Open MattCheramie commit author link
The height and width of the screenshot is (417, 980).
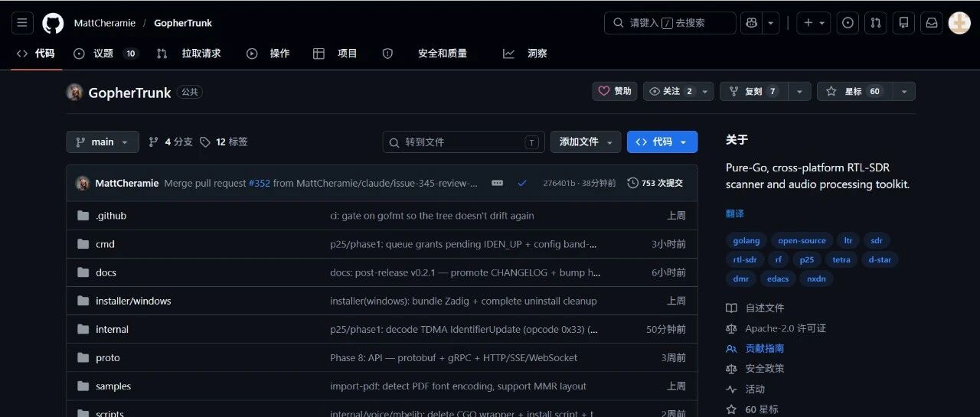pos(127,183)
